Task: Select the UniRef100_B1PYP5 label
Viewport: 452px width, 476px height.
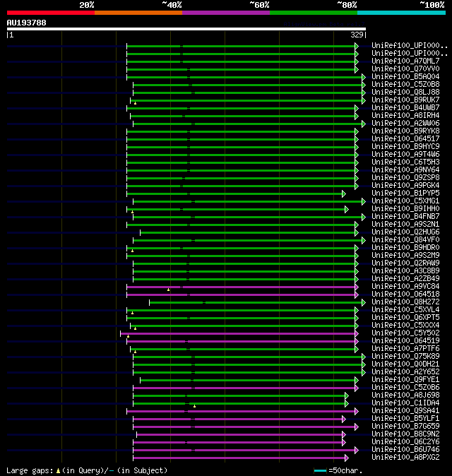Action: tap(405, 193)
